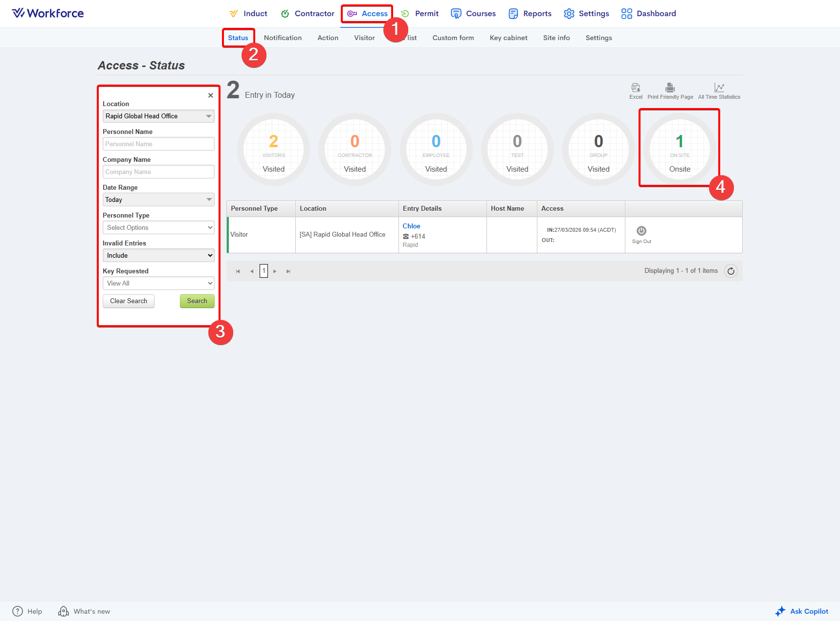Open What's new rocket icon

click(x=64, y=611)
